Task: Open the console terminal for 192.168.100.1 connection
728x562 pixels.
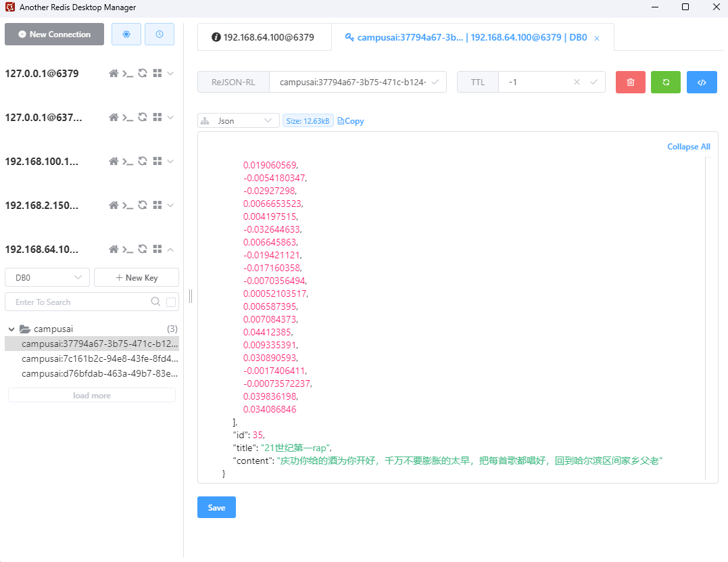Action: point(127,161)
